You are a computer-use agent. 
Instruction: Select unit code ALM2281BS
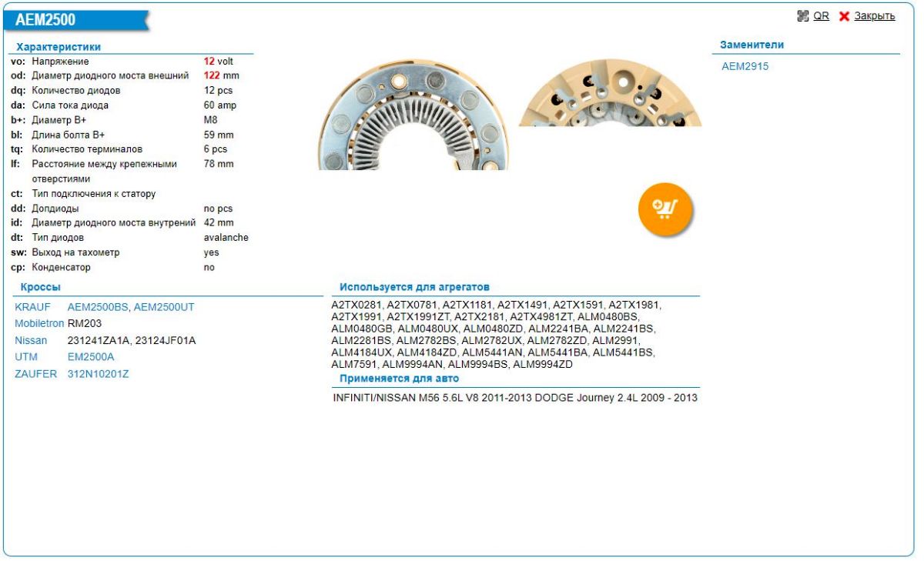click(362, 341)
